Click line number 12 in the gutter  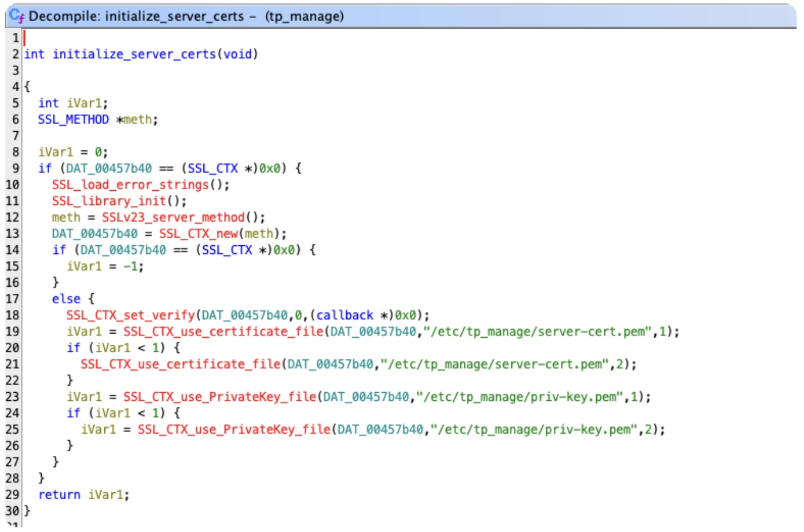pos(12,218)
